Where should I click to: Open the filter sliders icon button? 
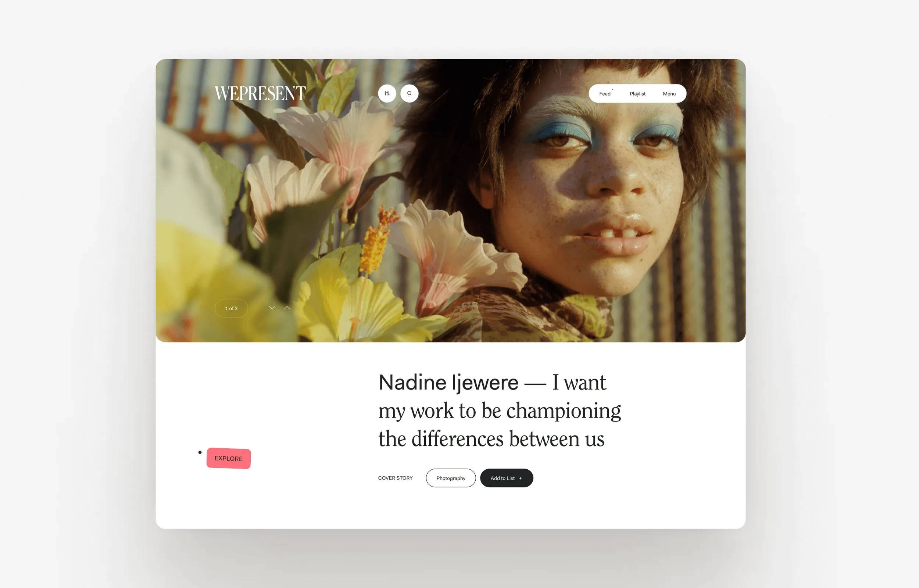pyautogui.click(x=387, y=94)
